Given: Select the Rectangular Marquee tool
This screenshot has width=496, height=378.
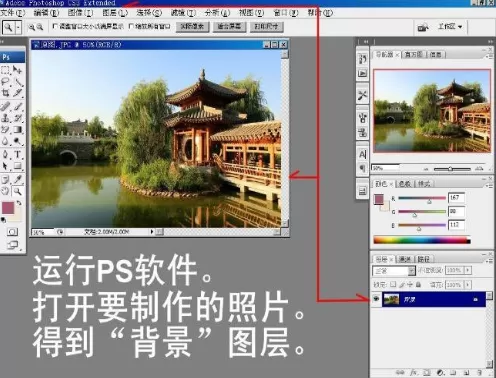Looking at the screenshot, I should click(x=6, y=70).
